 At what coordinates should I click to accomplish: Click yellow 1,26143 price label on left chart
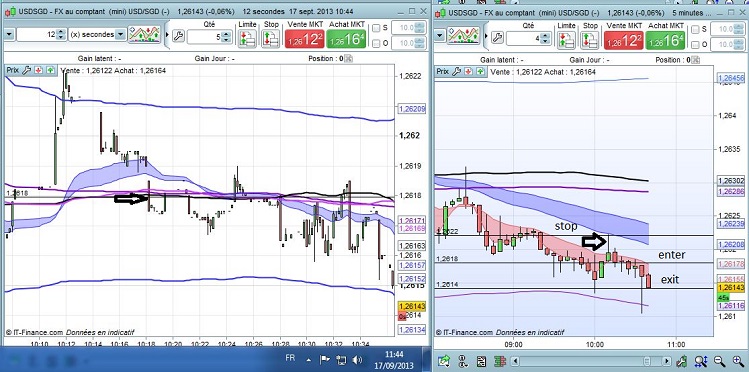(411, 306)
